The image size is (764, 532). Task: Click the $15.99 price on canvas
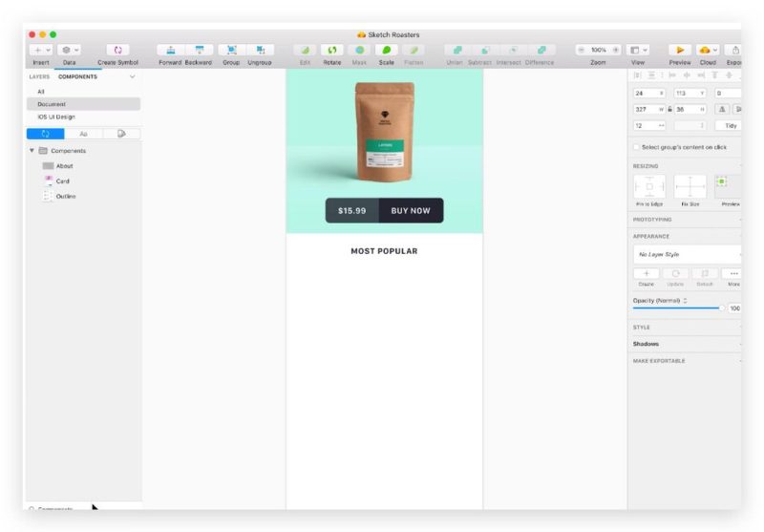[x=352, y=211]
